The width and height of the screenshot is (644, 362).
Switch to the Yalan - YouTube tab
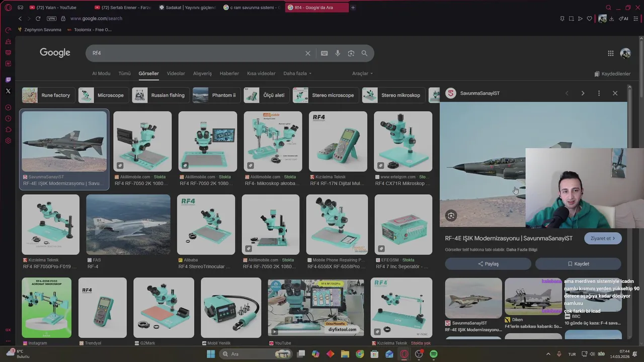point(57,8)
